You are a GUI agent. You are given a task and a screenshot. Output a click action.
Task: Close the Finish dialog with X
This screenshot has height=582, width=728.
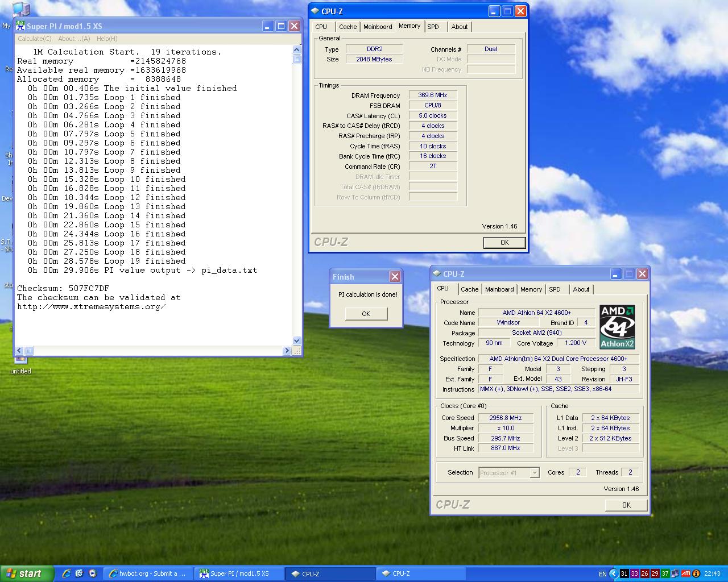395,276
